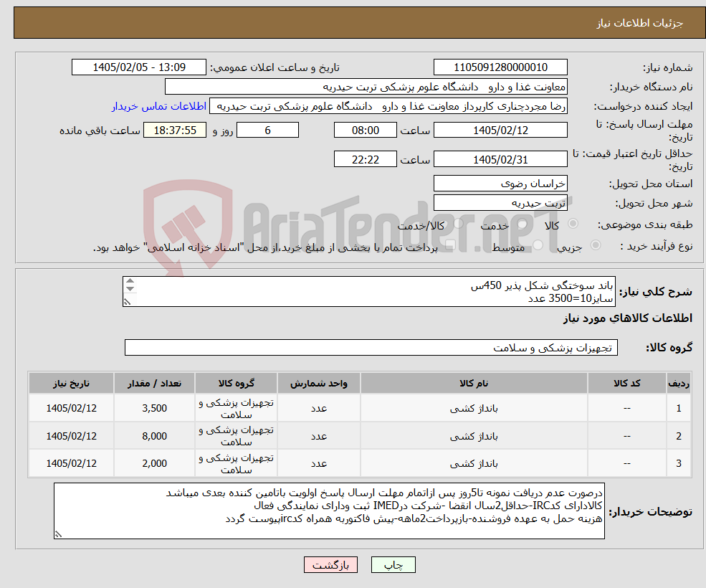The height and width of the screenshot is (588, 706).
Task: Click the بازگشت (back) button
Action: coord(330,564)
